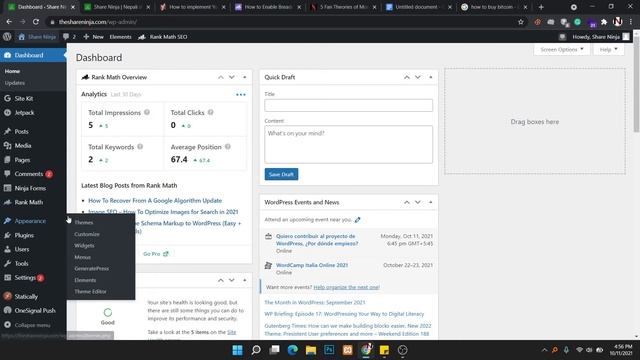Viewport: 640px width, 360px height.
Task: Click Help organize the next one link
Action: point(347,287)
